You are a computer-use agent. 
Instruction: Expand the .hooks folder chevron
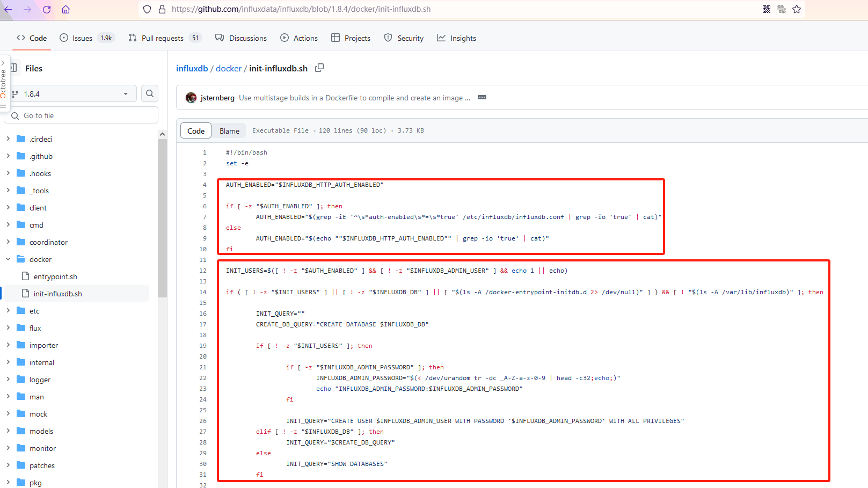tap(8, 173)
